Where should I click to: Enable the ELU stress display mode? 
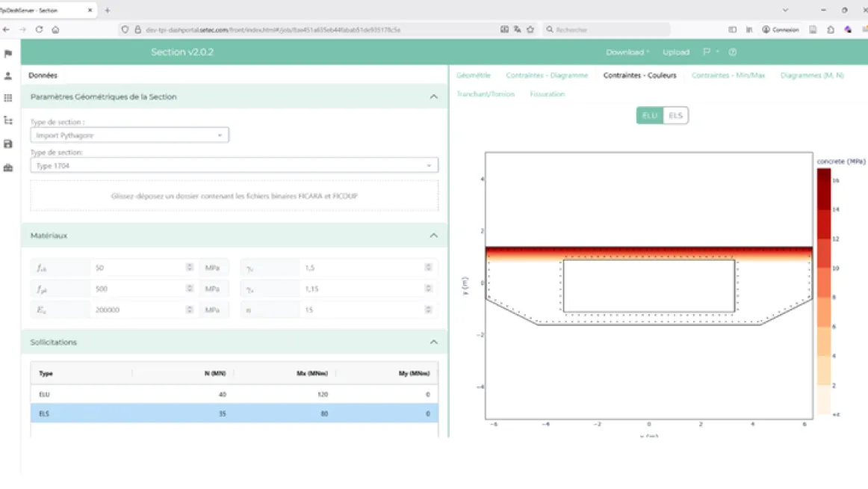coord(649,115)
